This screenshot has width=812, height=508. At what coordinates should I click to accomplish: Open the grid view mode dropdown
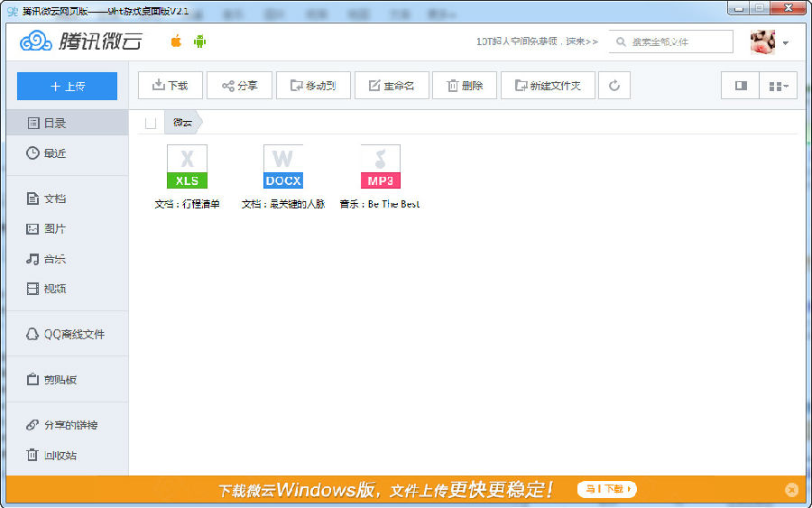[x=778, y=86]
